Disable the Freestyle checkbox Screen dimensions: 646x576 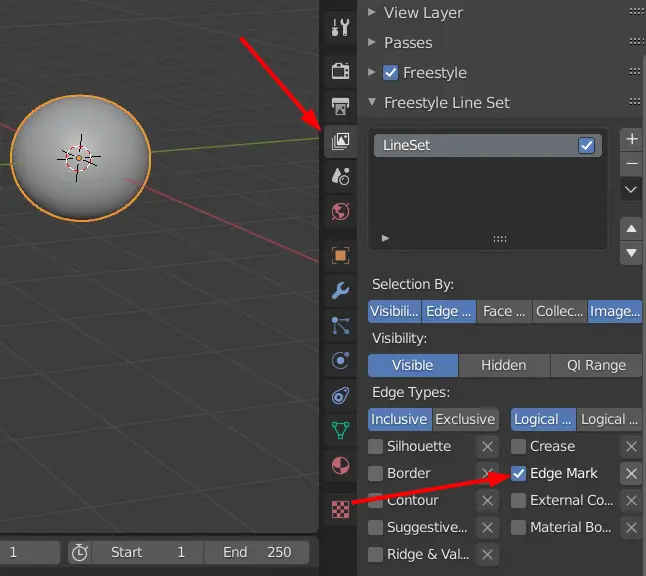click(390, 73)
